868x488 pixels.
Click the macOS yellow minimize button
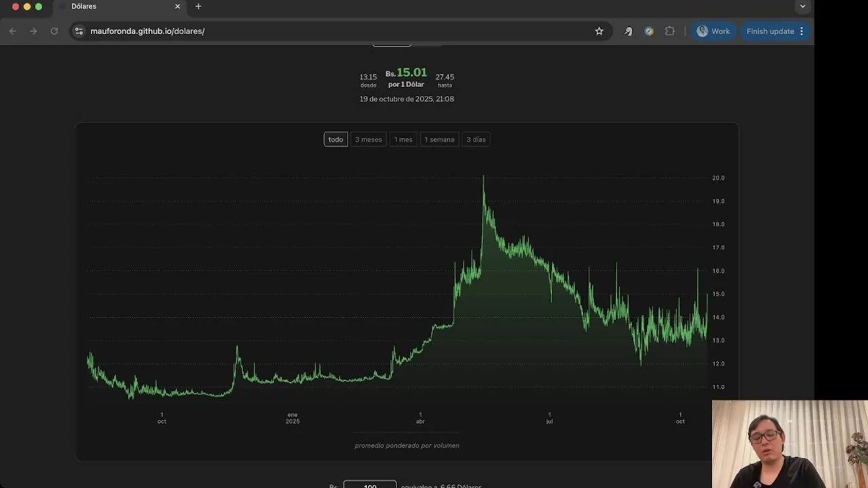pos(27,6)
